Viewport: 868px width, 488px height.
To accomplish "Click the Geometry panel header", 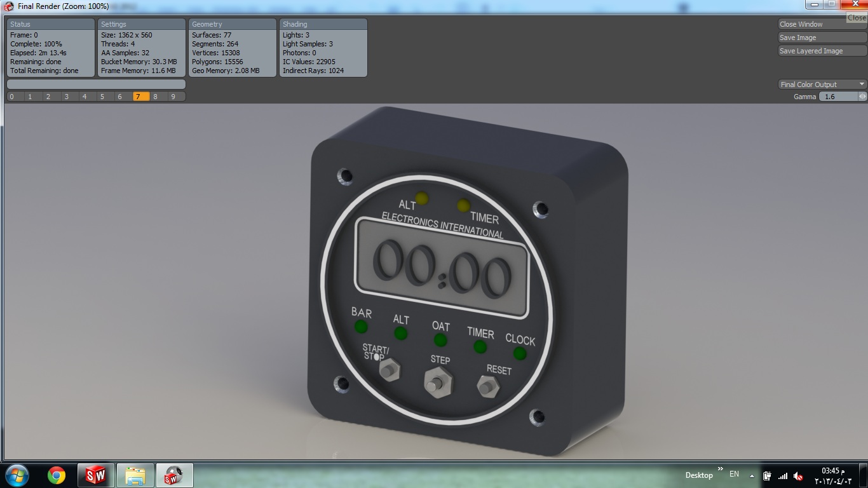I will [x=233, y=24].
